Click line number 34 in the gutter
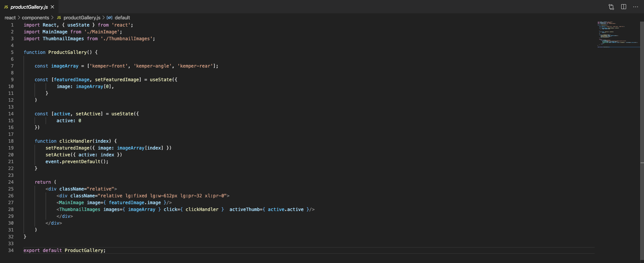Screen dimensions: 644x263 tap(11, 250)
